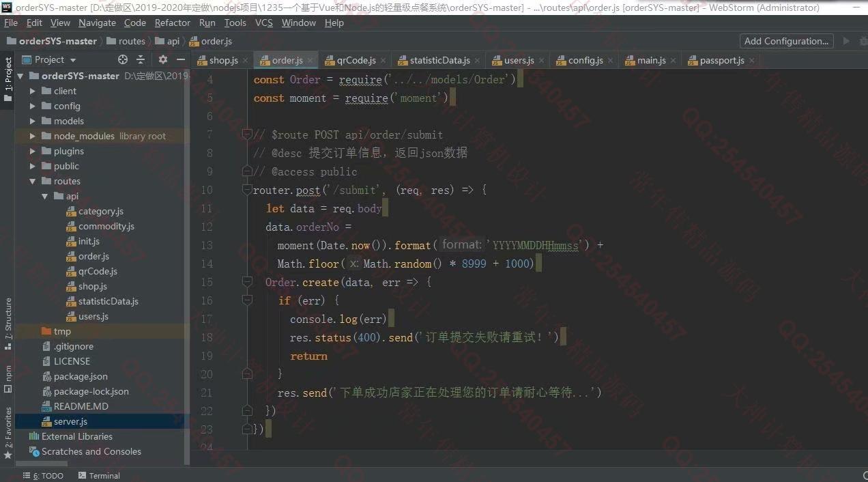Switch to the shop.js editor tab
This screenshot has height=482, width=868.
click(223, 60)
